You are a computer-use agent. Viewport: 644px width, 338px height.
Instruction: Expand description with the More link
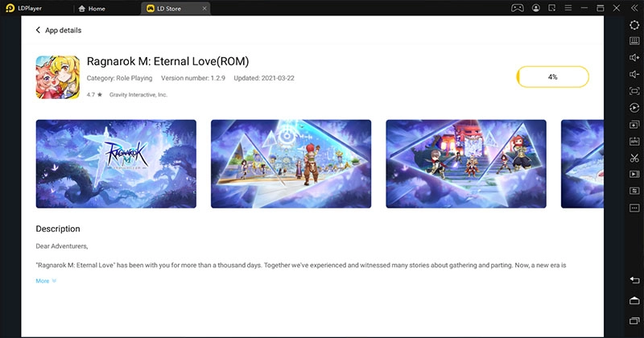(46, 281)
